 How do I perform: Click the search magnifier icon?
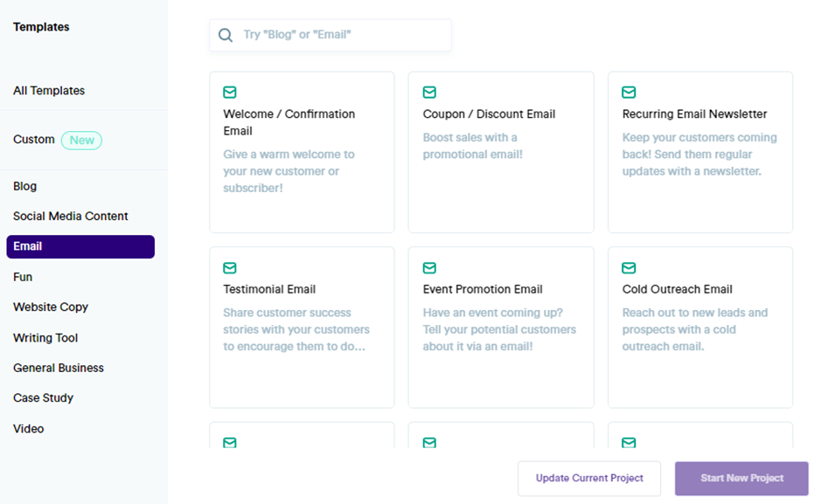(226, 35)
